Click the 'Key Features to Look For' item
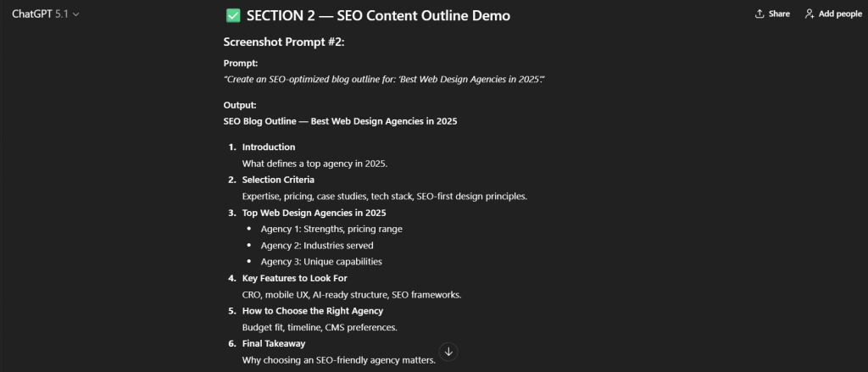This screenshot has width=868, height=372. coord(294,278)
